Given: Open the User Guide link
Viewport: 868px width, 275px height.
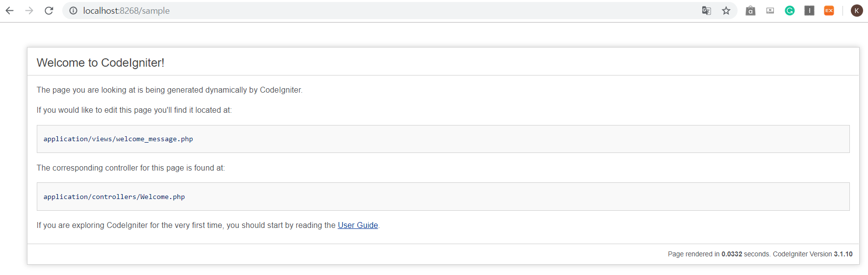Looking at the screenshot, I should (358, 225).
